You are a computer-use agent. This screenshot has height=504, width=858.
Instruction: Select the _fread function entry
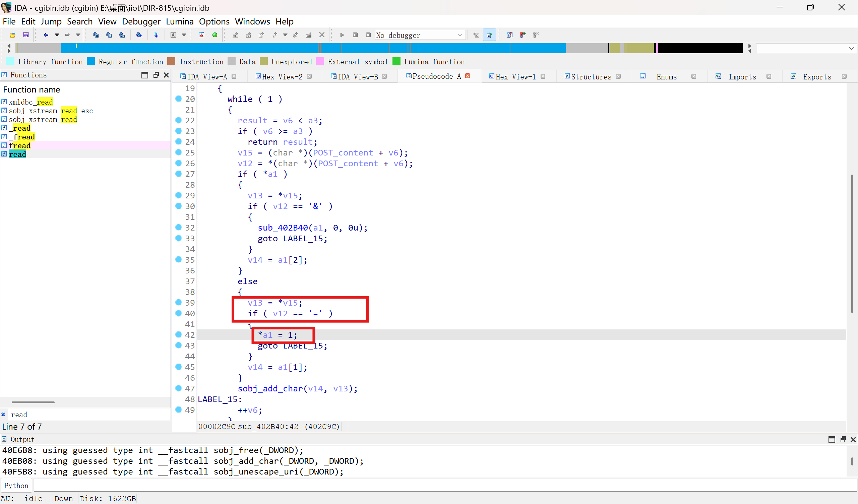(x=22, y=137)
